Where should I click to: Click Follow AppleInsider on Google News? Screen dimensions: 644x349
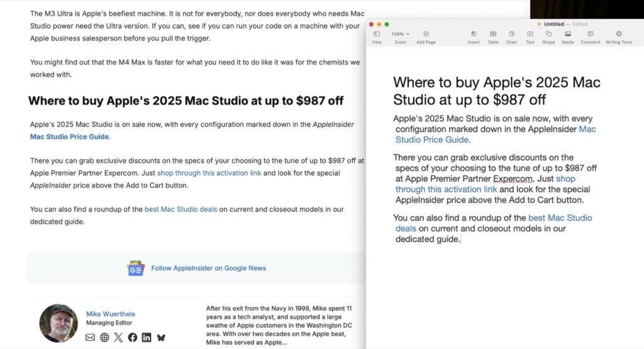[x=208, y=268]
